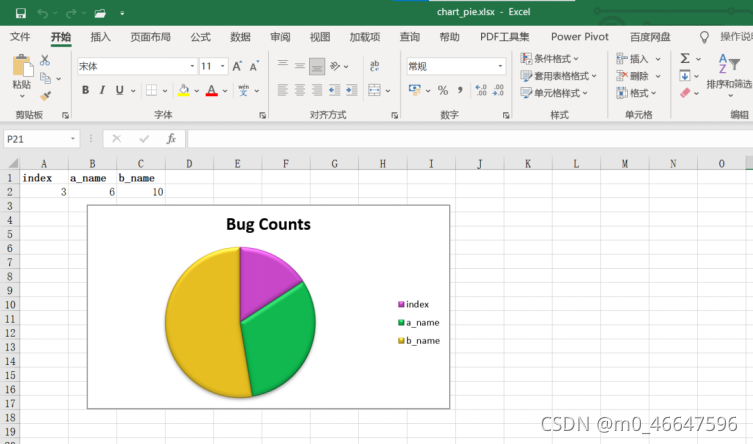Click the Format Painter brush icon
Image resolution: width=753 pixels, height=444 pixels.
point(46,96)
